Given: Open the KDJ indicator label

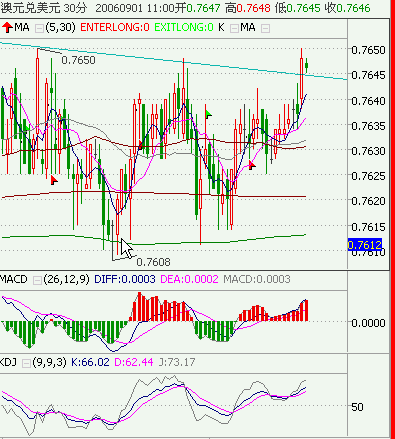Looking at the screenshot, I should [x=8, y=362].
